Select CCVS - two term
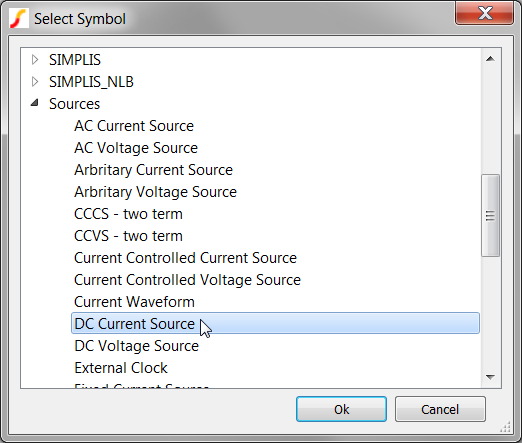Image resolution: width=522 pixels, height=443 pixels. 128,236
